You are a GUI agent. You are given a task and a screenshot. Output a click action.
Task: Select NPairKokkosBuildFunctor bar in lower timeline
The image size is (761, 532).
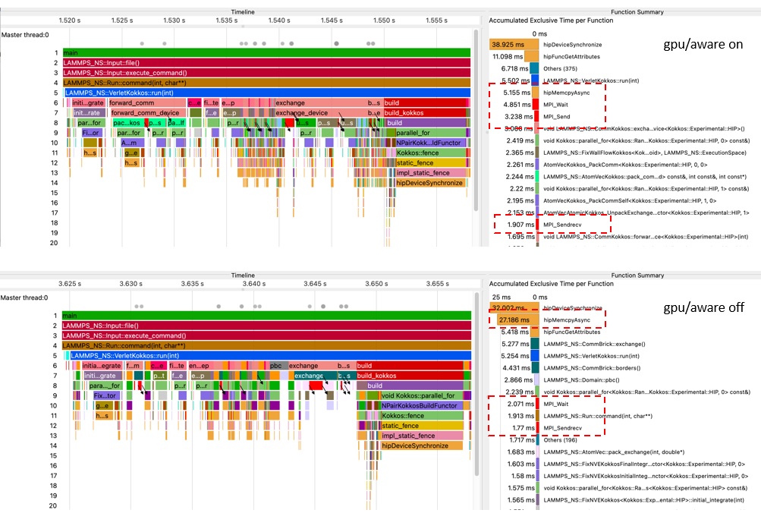(420, 405)
